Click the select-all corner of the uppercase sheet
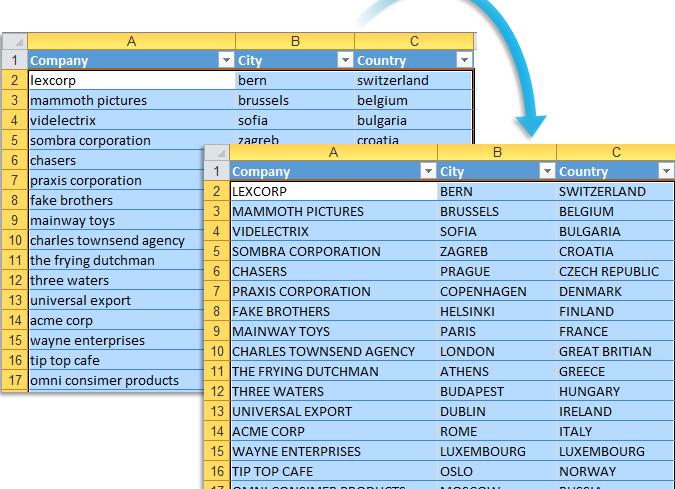The image size is (675, 489). [216, 152]
